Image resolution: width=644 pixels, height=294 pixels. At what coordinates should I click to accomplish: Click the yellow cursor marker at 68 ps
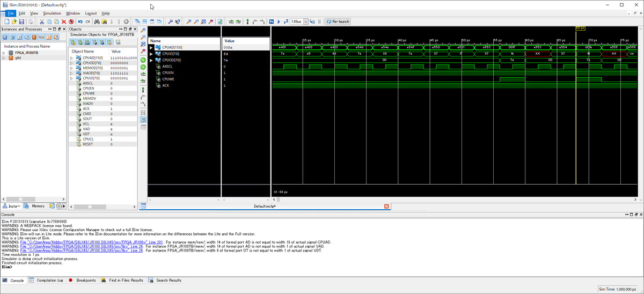tap(580, 28)
